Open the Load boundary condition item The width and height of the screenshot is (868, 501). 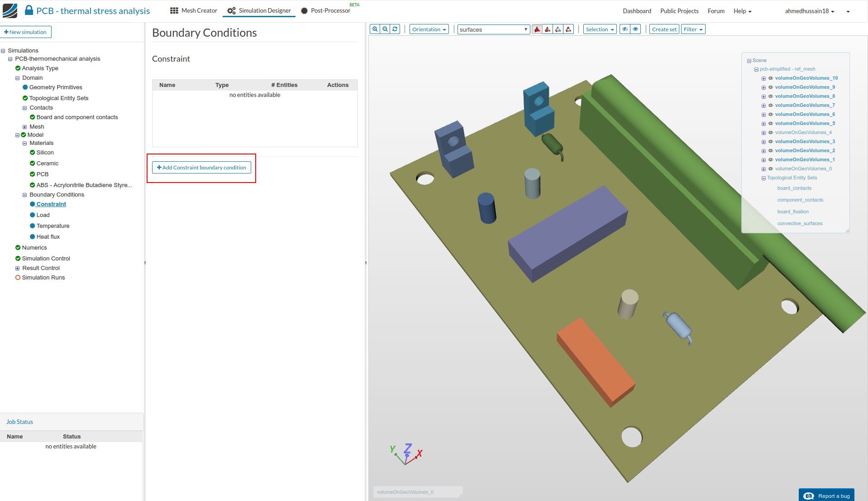[x=43, y=215]
